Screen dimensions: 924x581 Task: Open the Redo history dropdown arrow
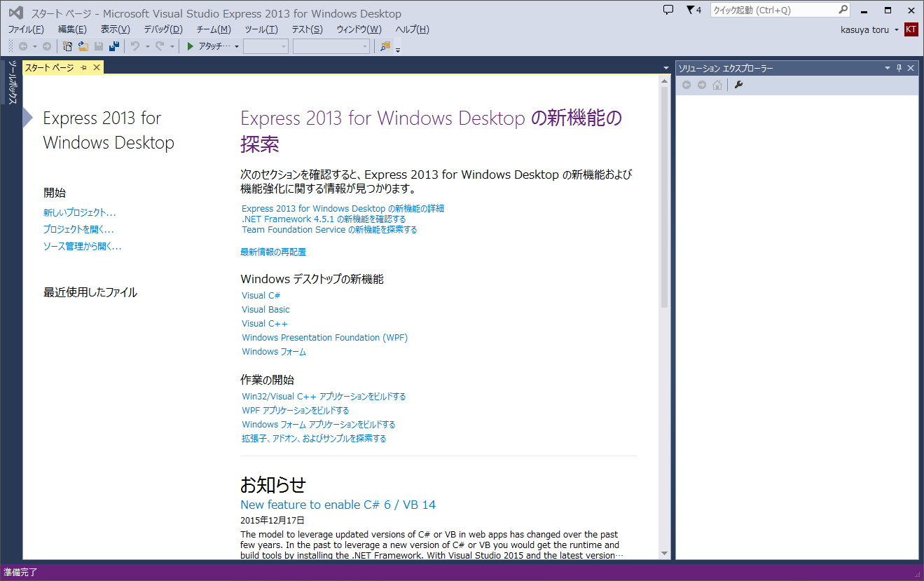(x=172, y=47)
